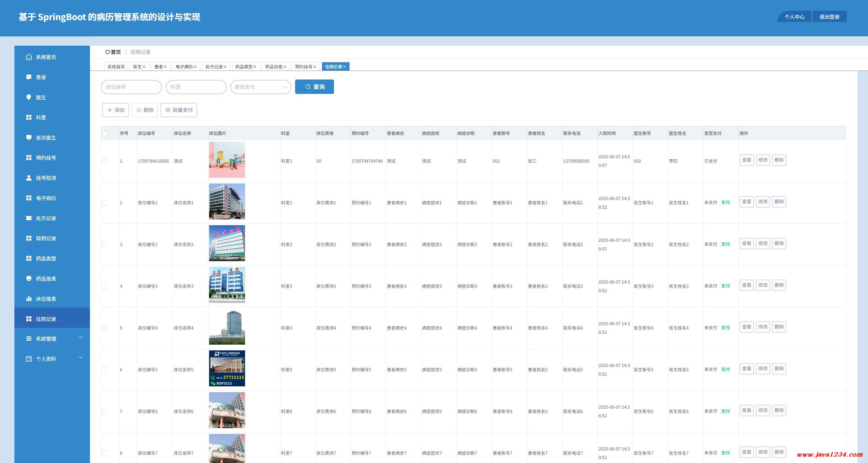Click the bulb icon next to 医生
The width and height of the screenshot is (868, 463).
point(29,97)
